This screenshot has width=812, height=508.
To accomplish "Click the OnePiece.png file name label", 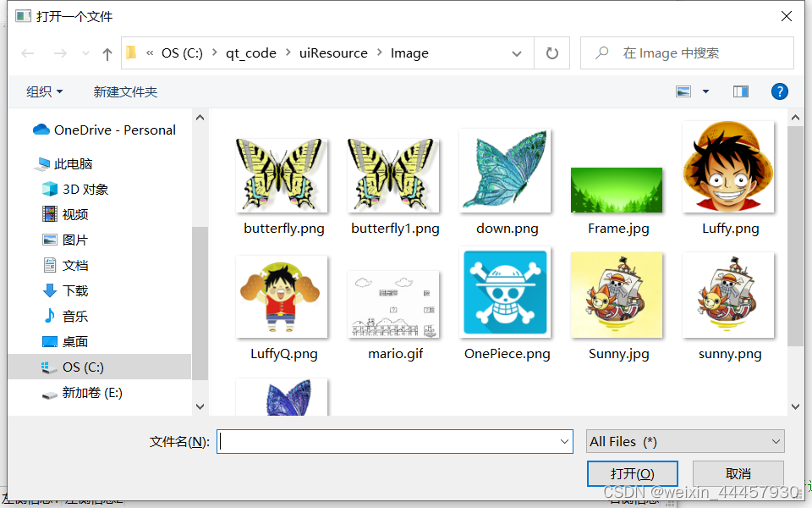I will point(507,354).
